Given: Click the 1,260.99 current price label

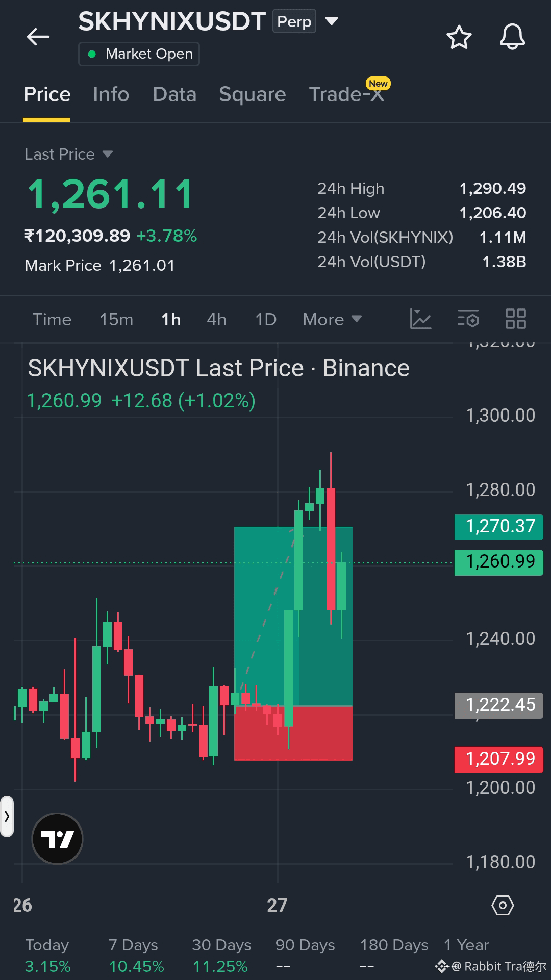Looking at the screenshot, I should tap(499, 562).
